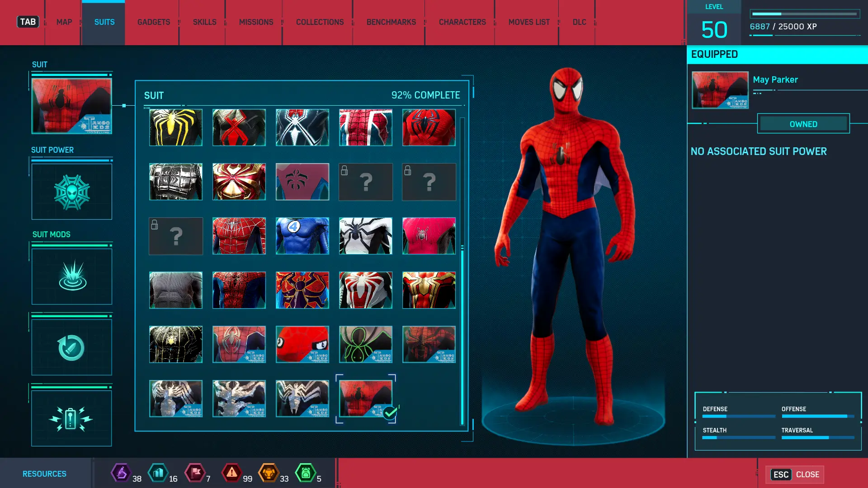Select the black suit with red X emblem
This screenshot has width=868, height=488.
239,127
